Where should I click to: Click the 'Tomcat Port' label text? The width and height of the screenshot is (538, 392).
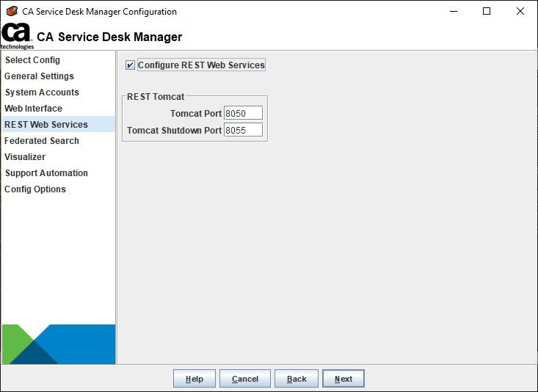click(x=196, y=113)
